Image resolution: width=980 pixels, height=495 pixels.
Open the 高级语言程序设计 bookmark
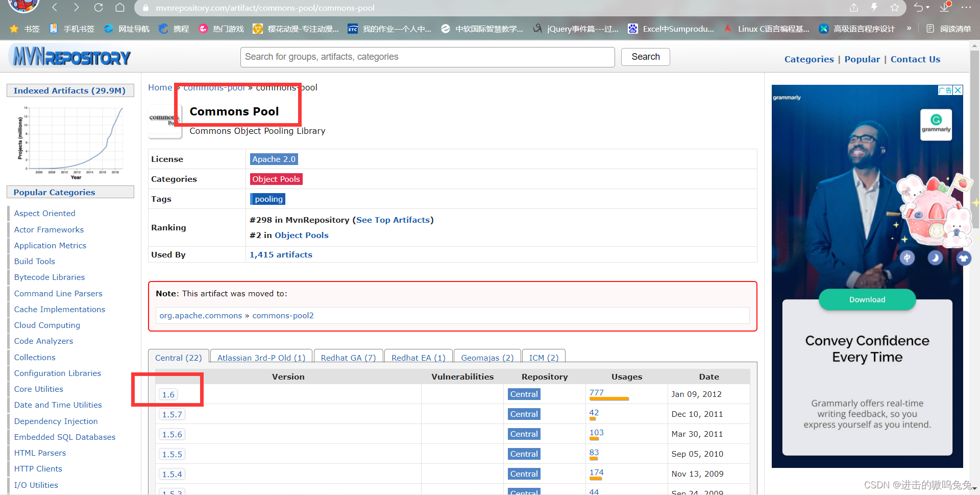click(x=857, y=29)
